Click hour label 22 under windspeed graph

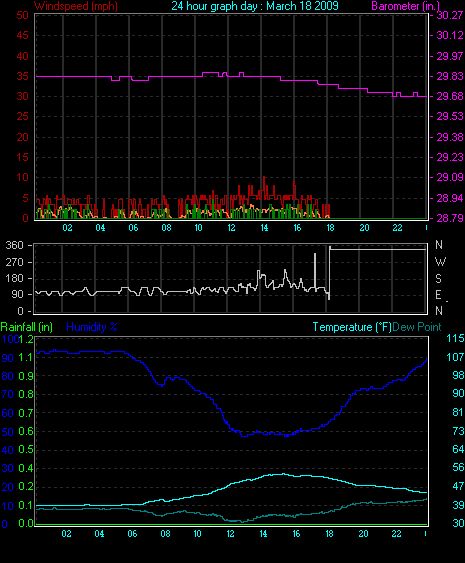(x=397, y=228)
